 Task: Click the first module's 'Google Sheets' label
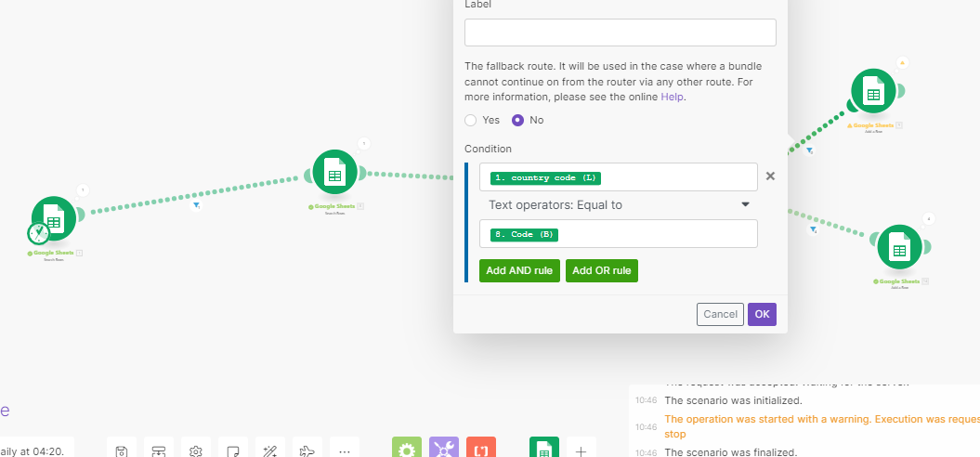point(54,254)
